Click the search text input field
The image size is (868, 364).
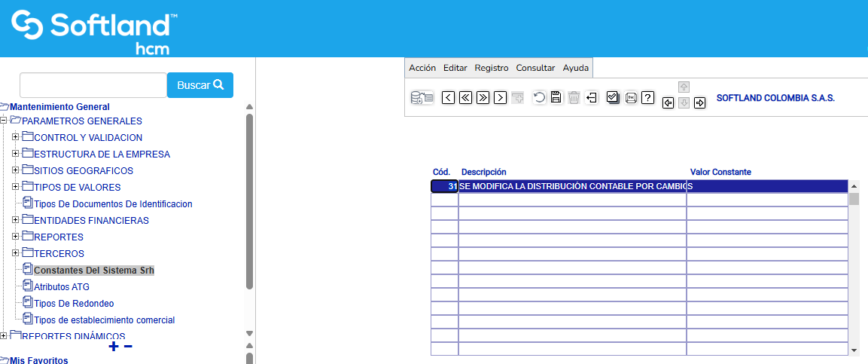[x=93, y=85]
